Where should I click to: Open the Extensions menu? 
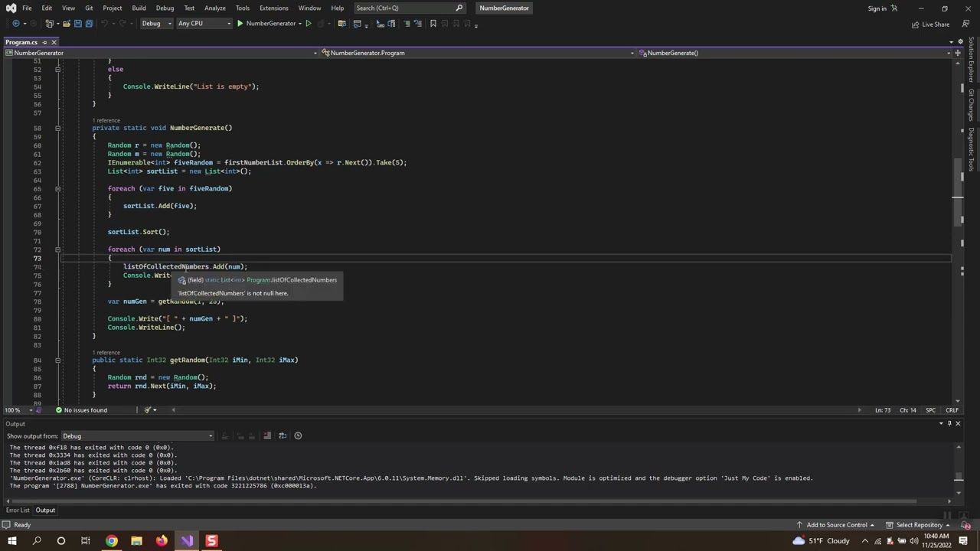tap(273, 8)
